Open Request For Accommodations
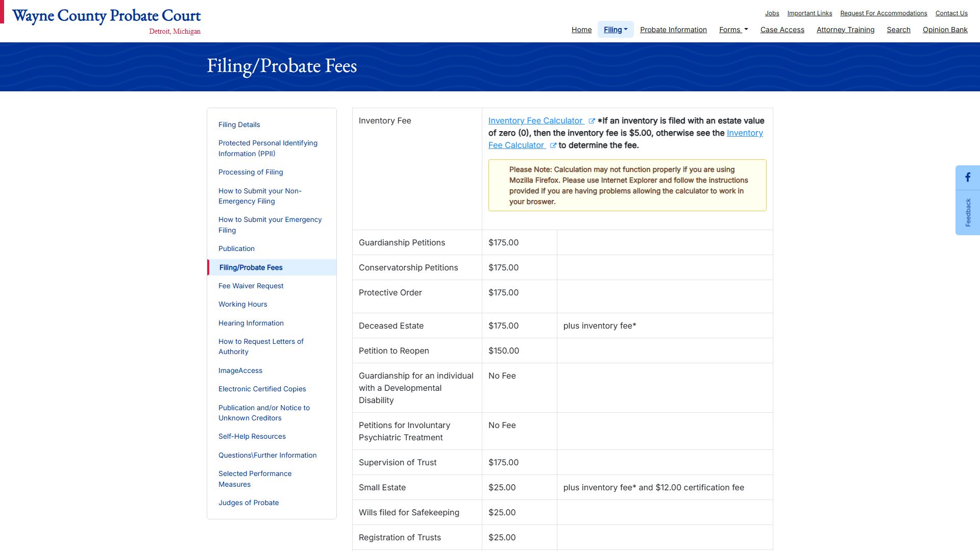 [884, 13]
